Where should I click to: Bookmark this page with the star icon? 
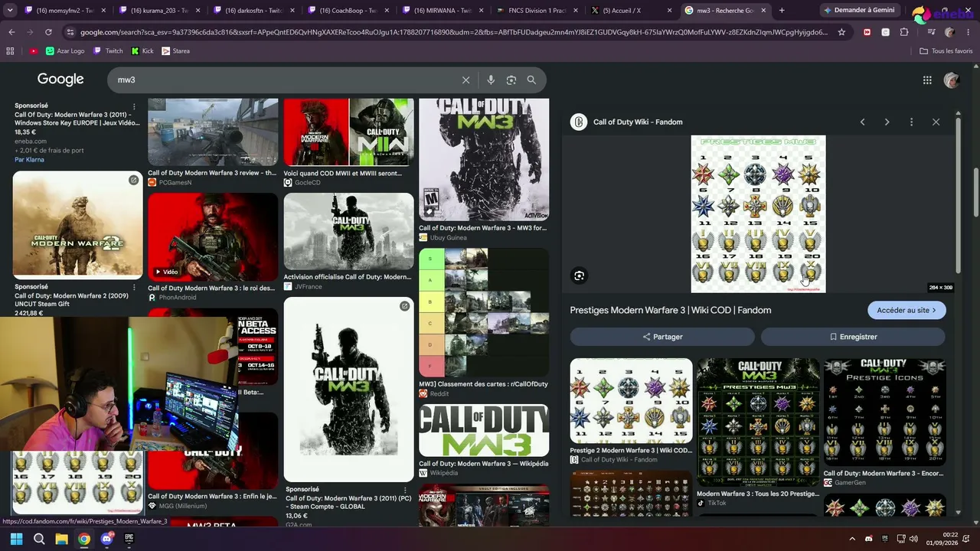point(841,32)
